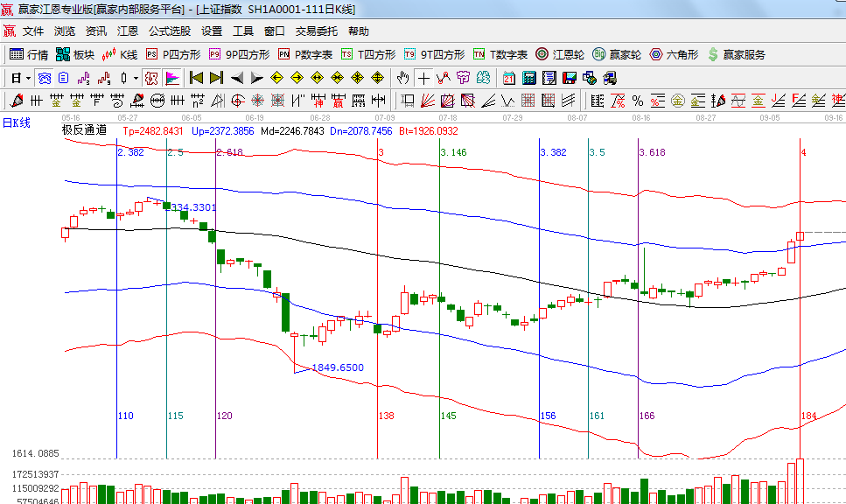Image resolution: width=846 pixels, height=504 pixels.
Task: Click the 行情 market quotes button
Action: (x=29, y=54)
